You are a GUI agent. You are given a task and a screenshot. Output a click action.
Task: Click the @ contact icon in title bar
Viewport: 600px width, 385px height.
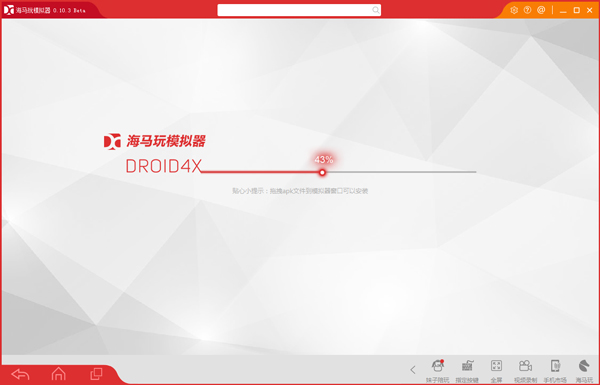coord(541,10)
